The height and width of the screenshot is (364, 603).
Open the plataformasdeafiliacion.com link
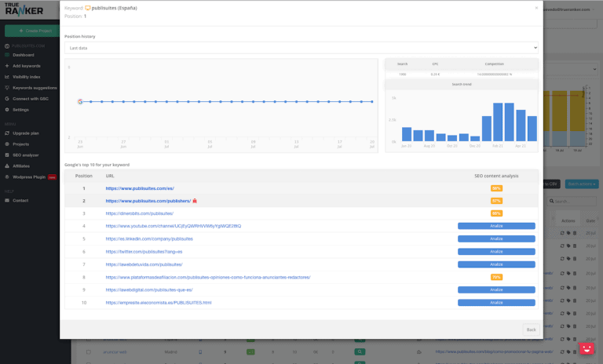click(x=208, y=277)
